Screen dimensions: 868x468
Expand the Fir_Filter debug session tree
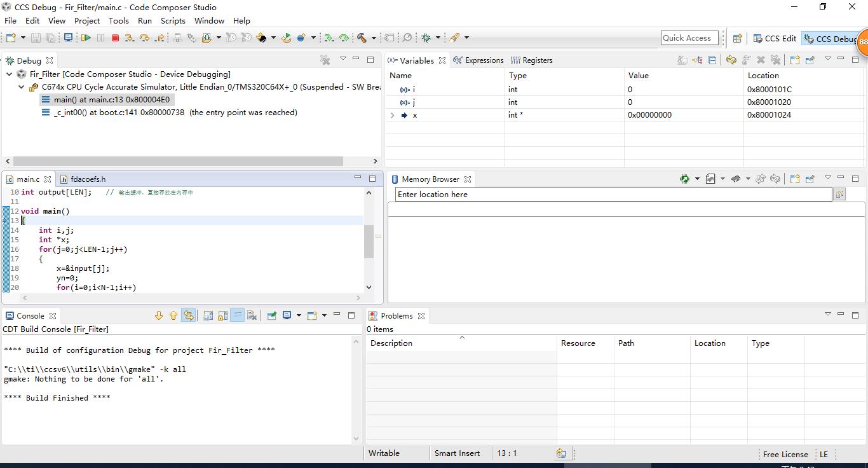point(8,74)
